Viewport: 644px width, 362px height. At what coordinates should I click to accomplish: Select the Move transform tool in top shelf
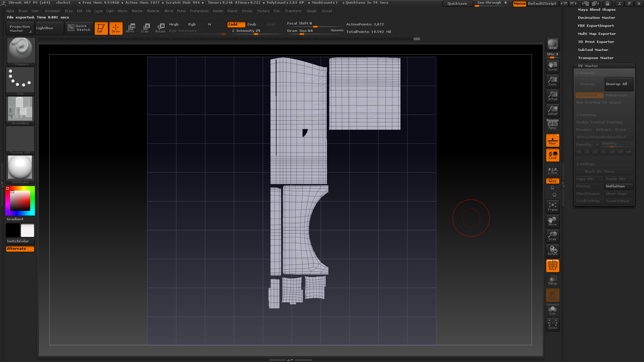point(130,28)
